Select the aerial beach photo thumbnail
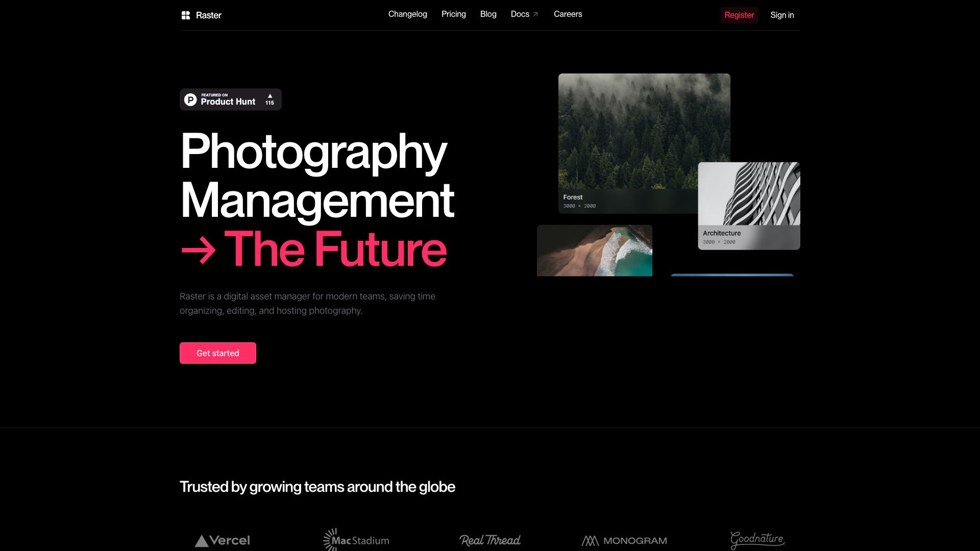Viewport: 980px width, 551px height. coord(595,251)
